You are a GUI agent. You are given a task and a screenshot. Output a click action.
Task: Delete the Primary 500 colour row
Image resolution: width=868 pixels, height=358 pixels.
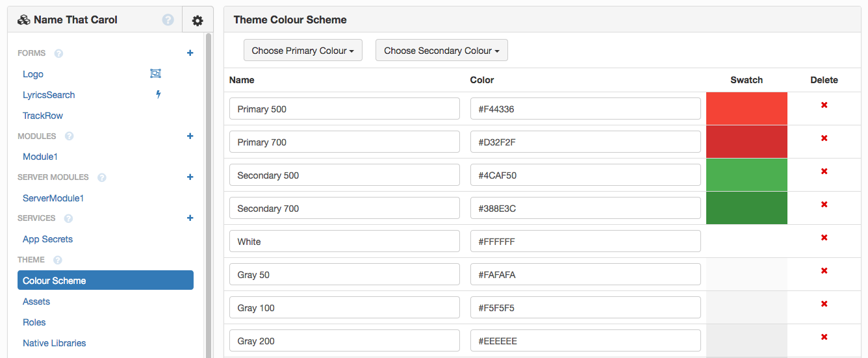click(x=824, y=105)
